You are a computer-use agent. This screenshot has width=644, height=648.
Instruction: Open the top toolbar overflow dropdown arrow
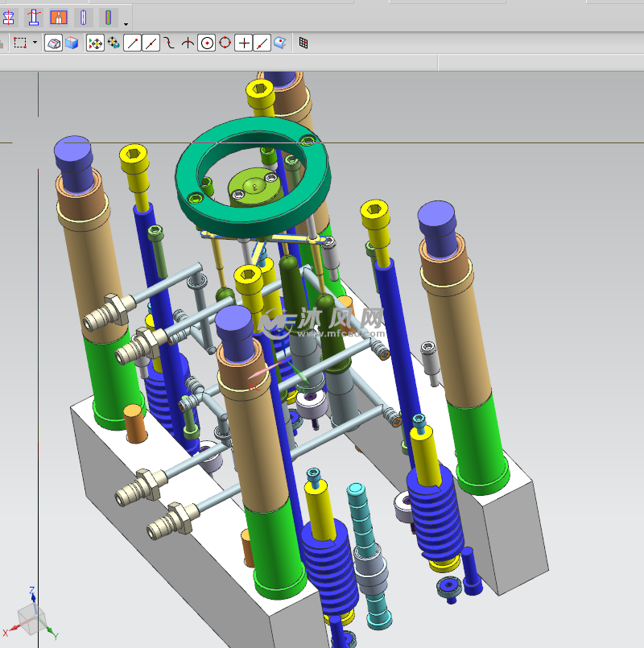[x=126, y=23]
